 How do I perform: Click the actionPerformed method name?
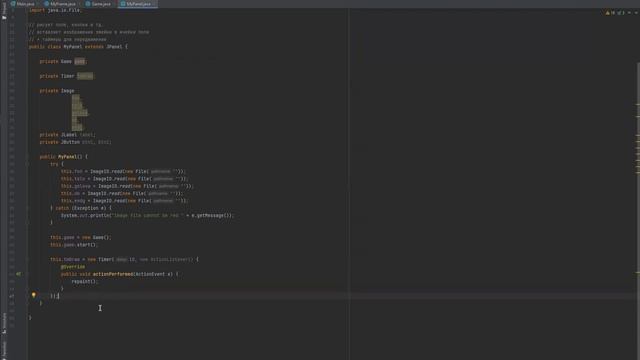[x=113, y=274]
